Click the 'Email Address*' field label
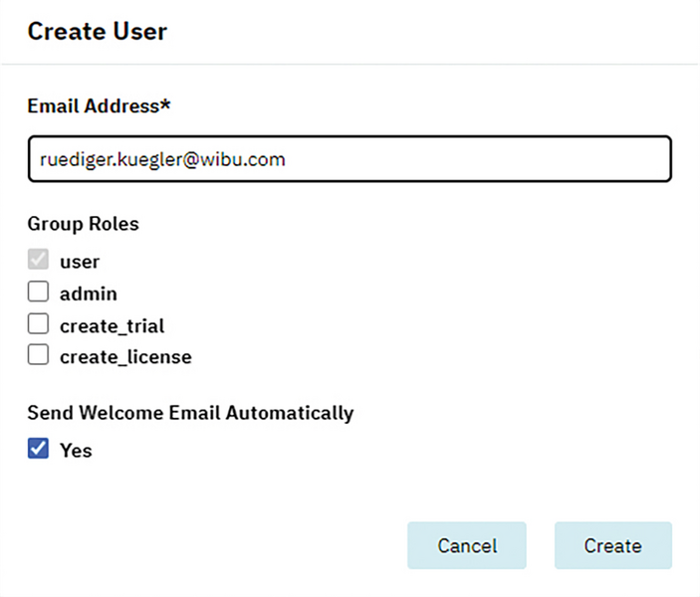Image resolution: width=700 pixels, height=597 pixels. coord(99,106)
